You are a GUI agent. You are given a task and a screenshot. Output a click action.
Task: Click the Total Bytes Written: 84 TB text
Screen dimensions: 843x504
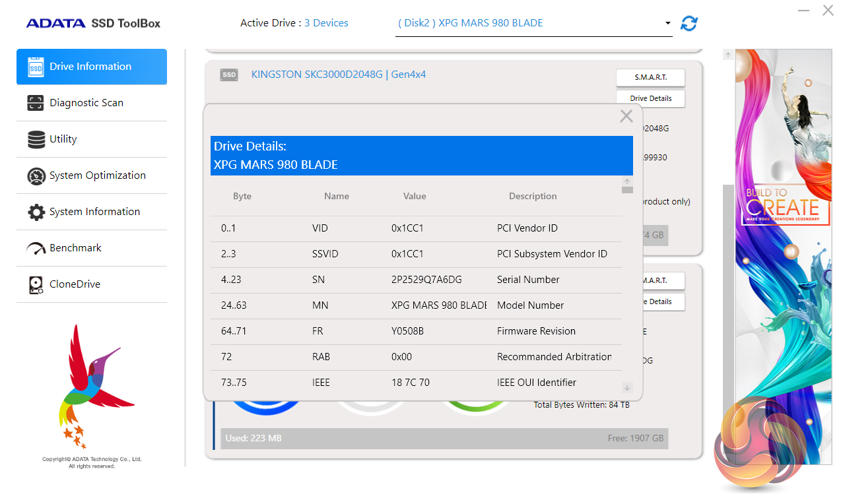(582, 405)
